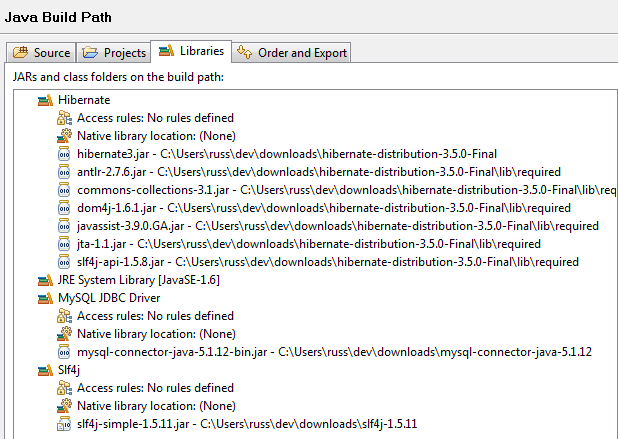The image size is (618, 439).
Task: Click Hibernate's Access rules icon
Action: (x=64, y=118)
